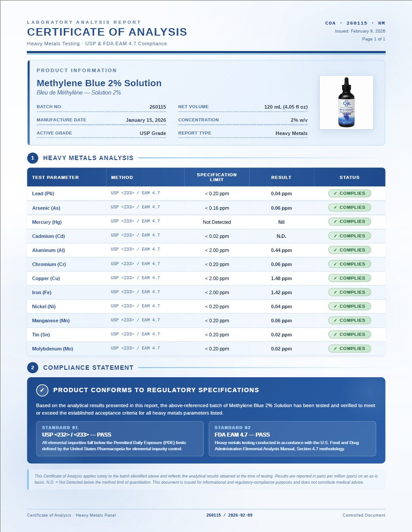Click the Not Detected limit for Mercury

pyautogui.click(x=217, y=222)
